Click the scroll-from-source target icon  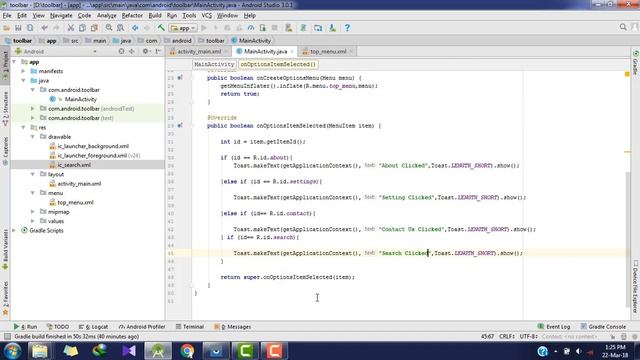point(121,51)
